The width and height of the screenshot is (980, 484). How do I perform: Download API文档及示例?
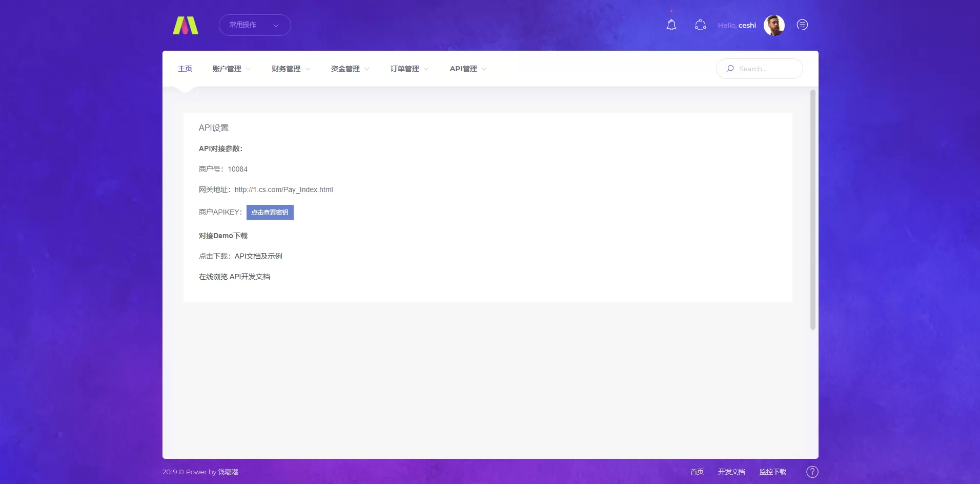click(258, 256)
